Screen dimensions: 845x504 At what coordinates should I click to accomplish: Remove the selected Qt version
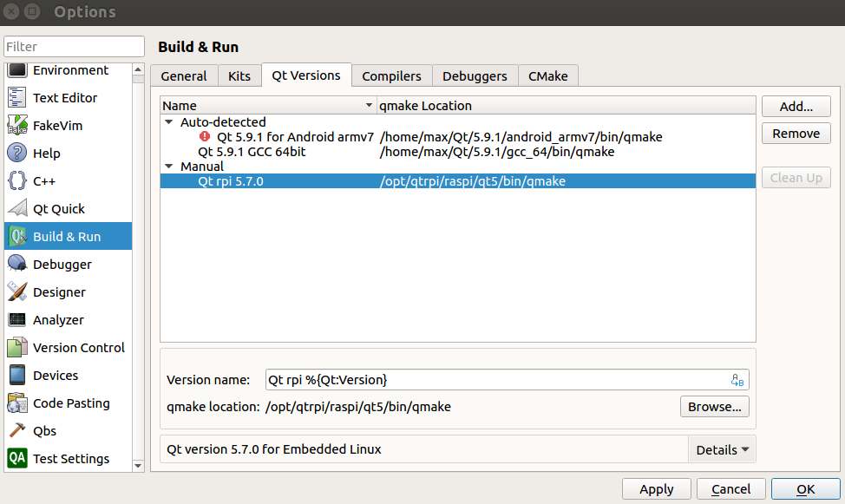796,133
